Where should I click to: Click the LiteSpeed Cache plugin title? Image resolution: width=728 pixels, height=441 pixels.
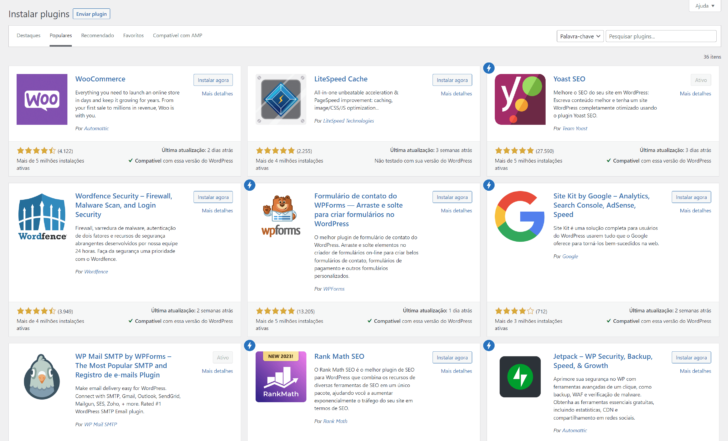click(x=341, y=79)
